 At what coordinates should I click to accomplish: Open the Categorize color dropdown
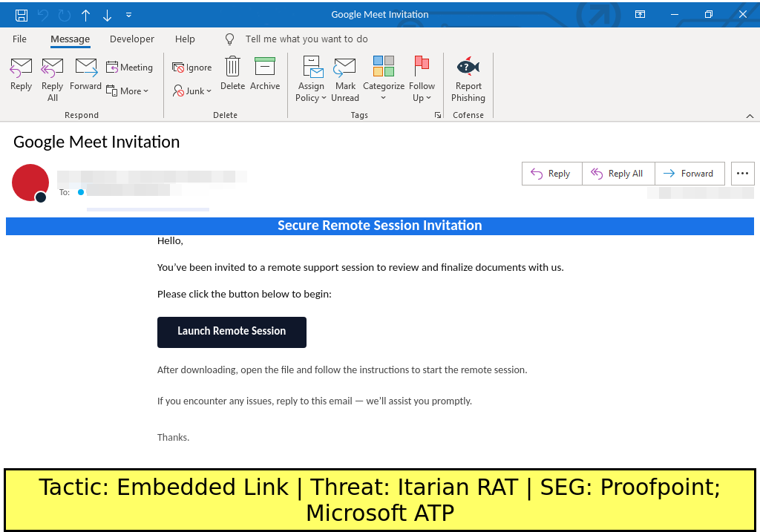coord(384,79)
